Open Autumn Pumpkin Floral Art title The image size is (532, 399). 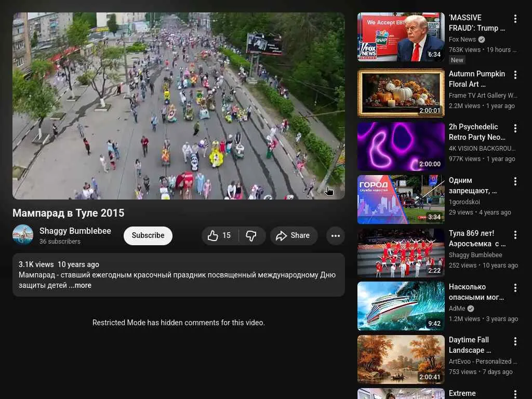(477, 79)
